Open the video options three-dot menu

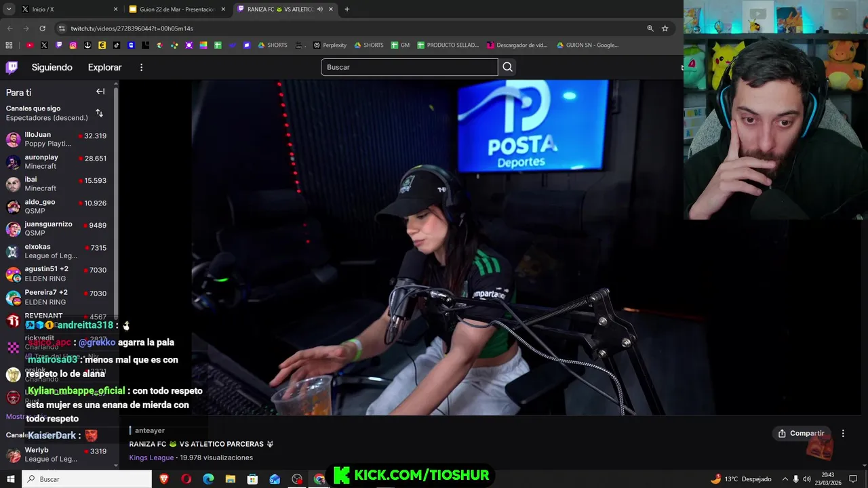click(843, 433)
